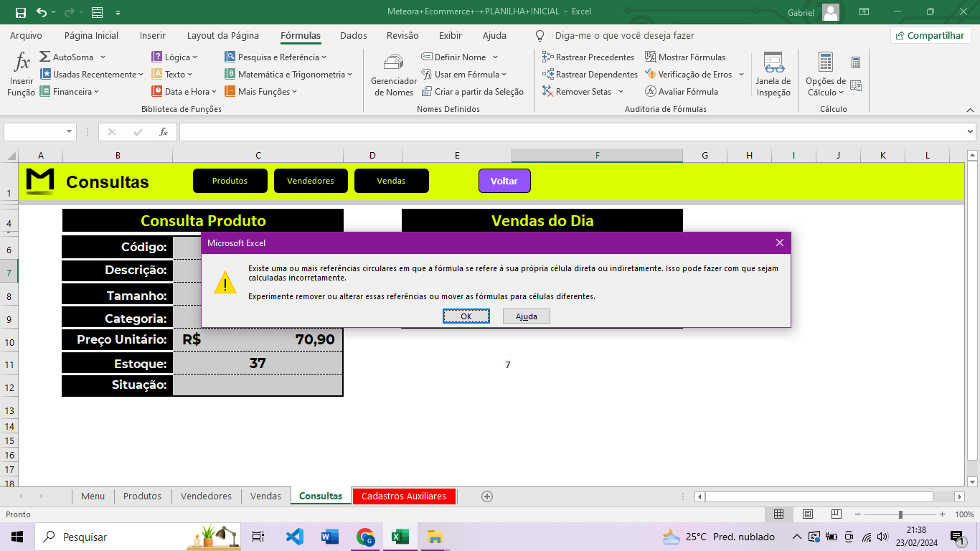Click the Produtos black button
The height and width of the screenshot is (551, 980).
pyautogui.click(x=230, y=181)
